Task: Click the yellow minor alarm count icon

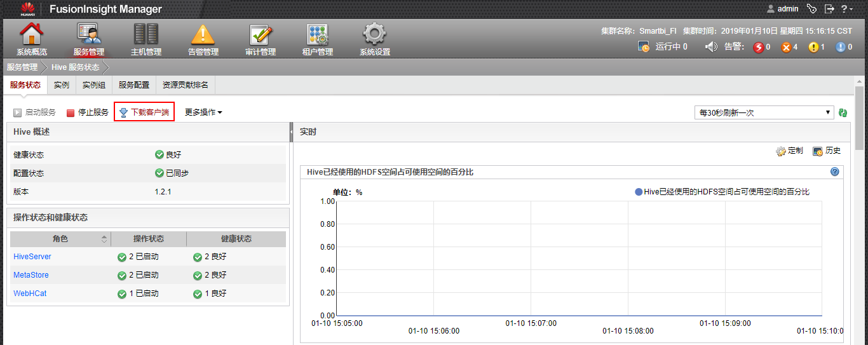Action: (813, 47)
